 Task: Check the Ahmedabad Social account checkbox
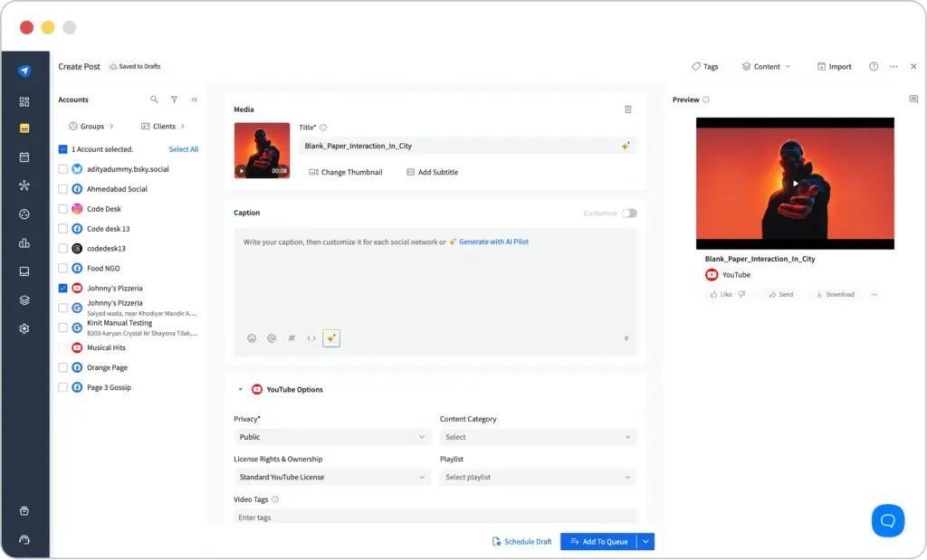coord(62,188)
